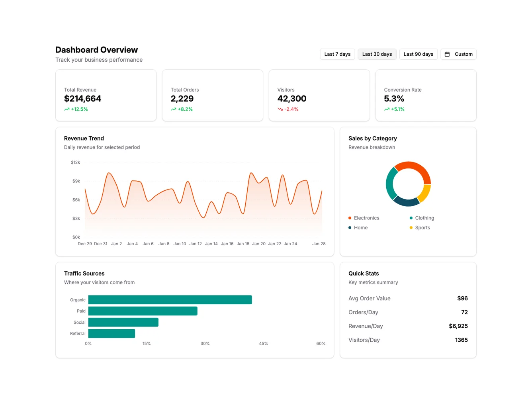Click the Total Orders card
The image size is (532, 399).
click(212, 95)
